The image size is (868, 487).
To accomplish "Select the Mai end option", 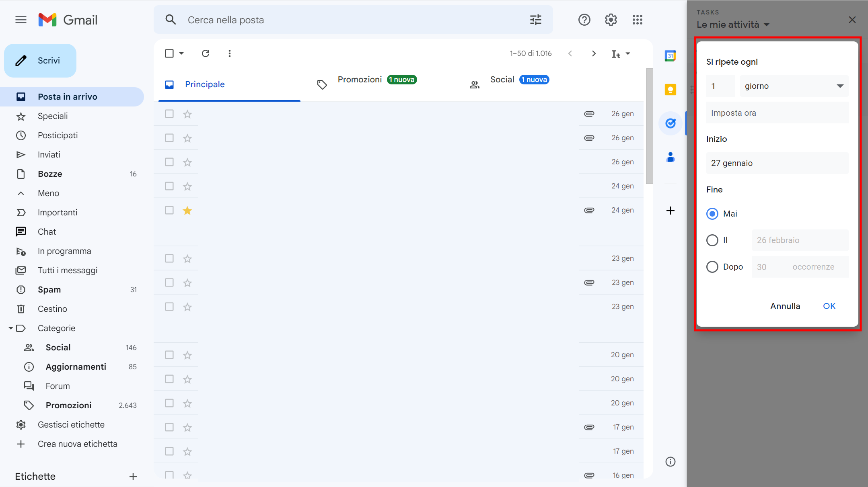I will [x=712, y=214].
